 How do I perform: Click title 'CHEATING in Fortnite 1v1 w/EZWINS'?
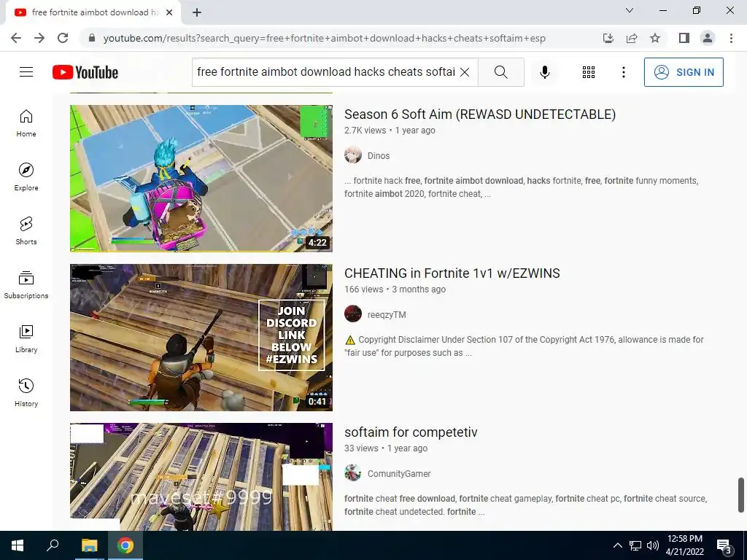[x=452, y=273]
